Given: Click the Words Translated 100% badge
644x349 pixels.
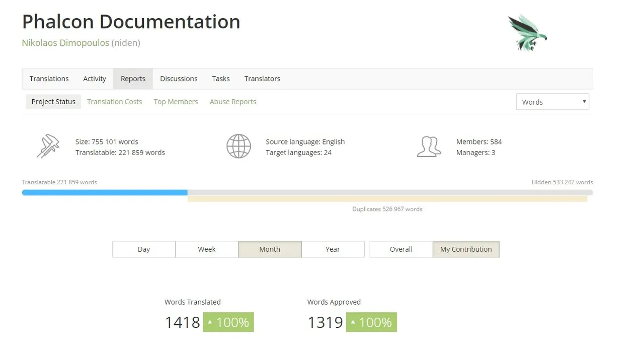Looking at the screenshot, I should click(228, 322).
